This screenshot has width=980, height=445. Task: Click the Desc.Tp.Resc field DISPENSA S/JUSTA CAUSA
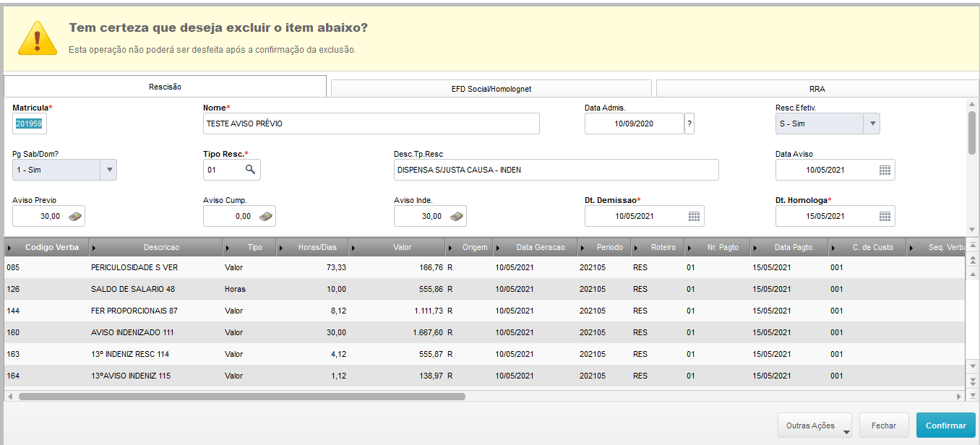click(556, 170)
